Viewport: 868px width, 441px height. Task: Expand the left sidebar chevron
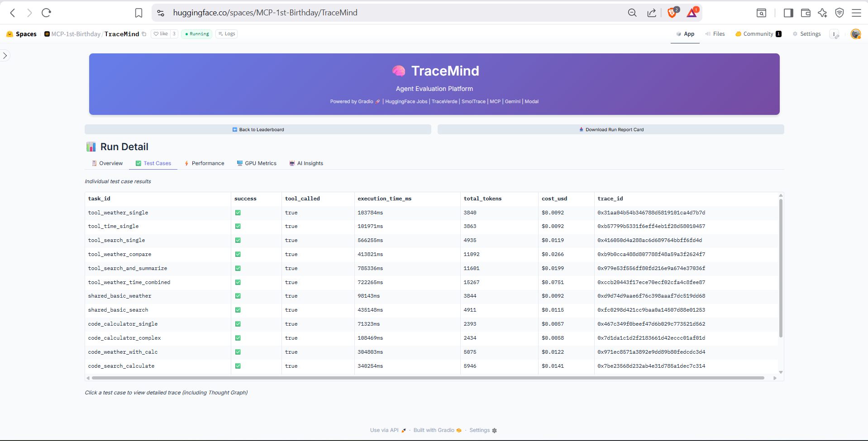point(5,56)
